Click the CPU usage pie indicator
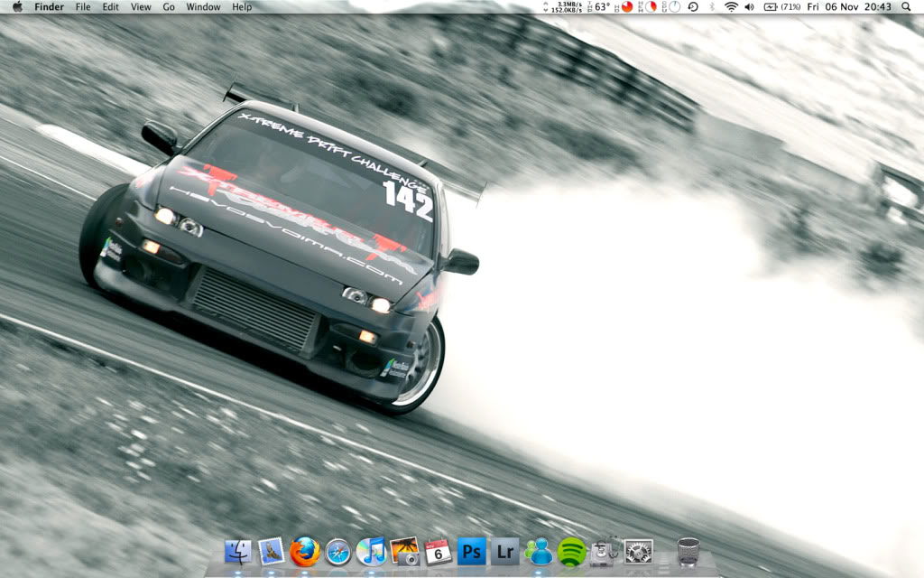The height and width of the screenshot is (578, 924). point(670,6)
